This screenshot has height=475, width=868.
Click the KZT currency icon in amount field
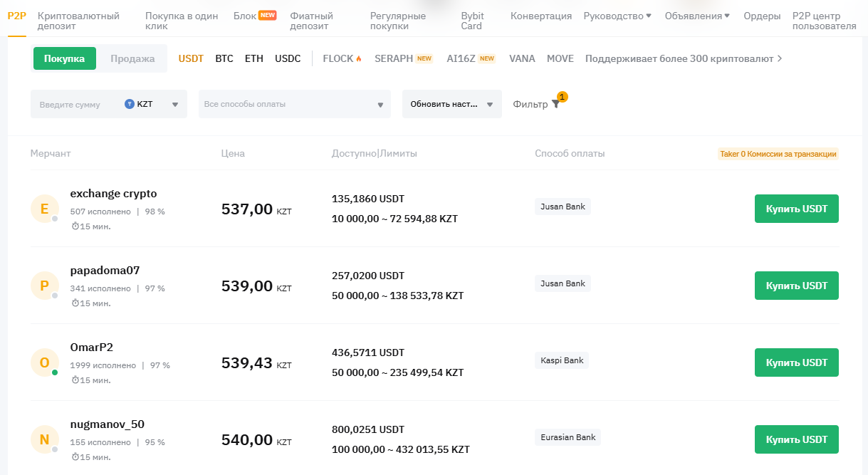[130, 104]
